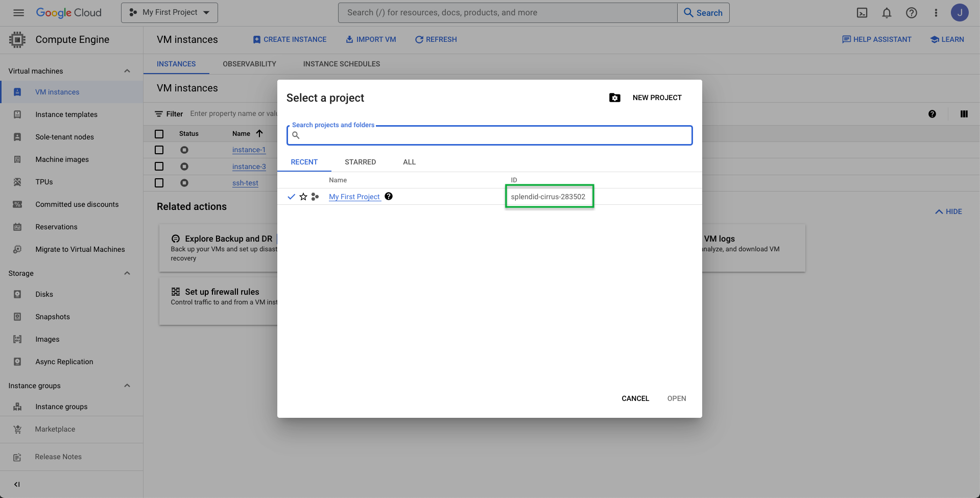Switch to the INSTANCES tab

[x=176, y=64]
